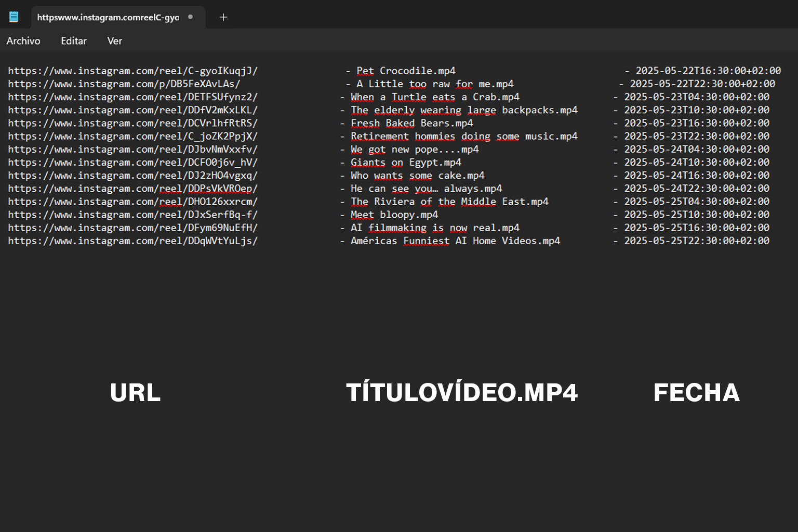The width and height of the screenshot is (798, 532).
Task: Click the date 2025-05-25T10:30:00+02:00
Action: [x=697, y=215]
